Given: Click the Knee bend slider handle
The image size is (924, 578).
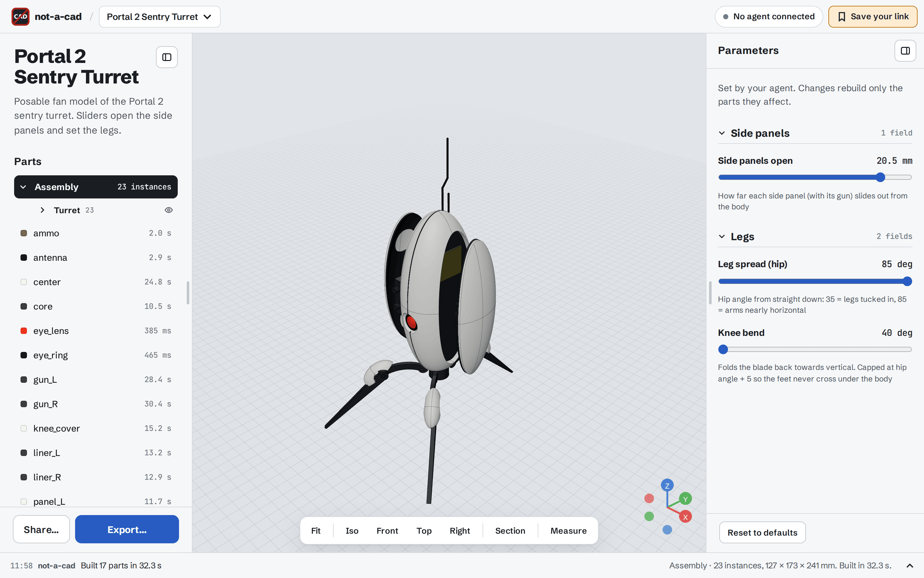Looking at the screenshot, I should tap(723, 349).
